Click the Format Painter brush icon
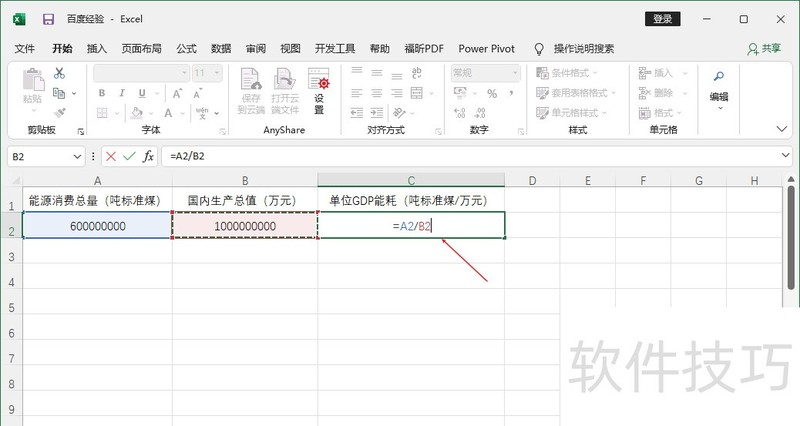The width and height of the screenshot is (800, 426). [x=59, y=113]
